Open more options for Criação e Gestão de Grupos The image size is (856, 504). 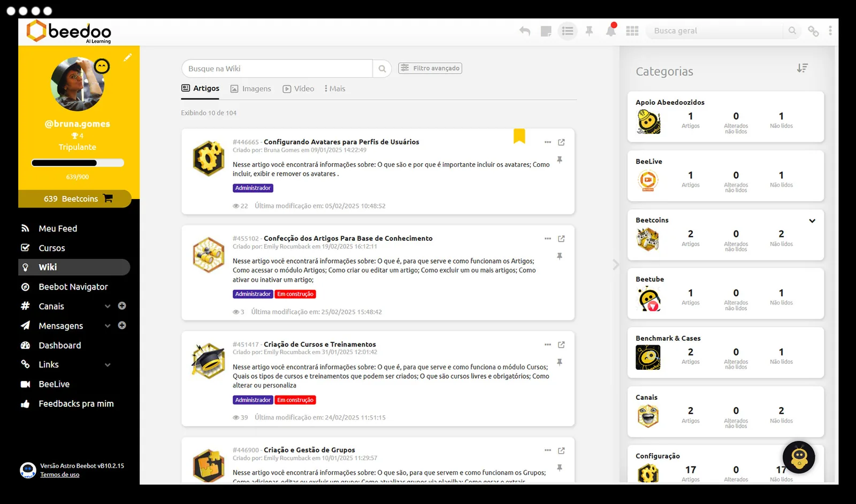click(547, 450)
